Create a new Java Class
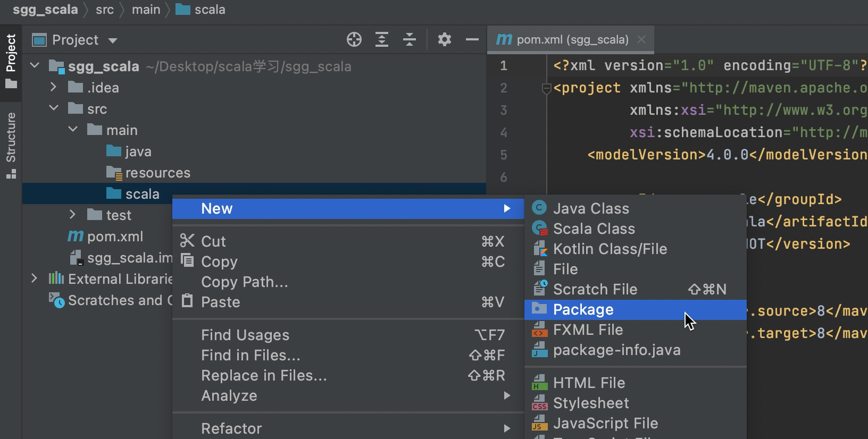Viewport: 868px width, 439px height. pos(636,208)
